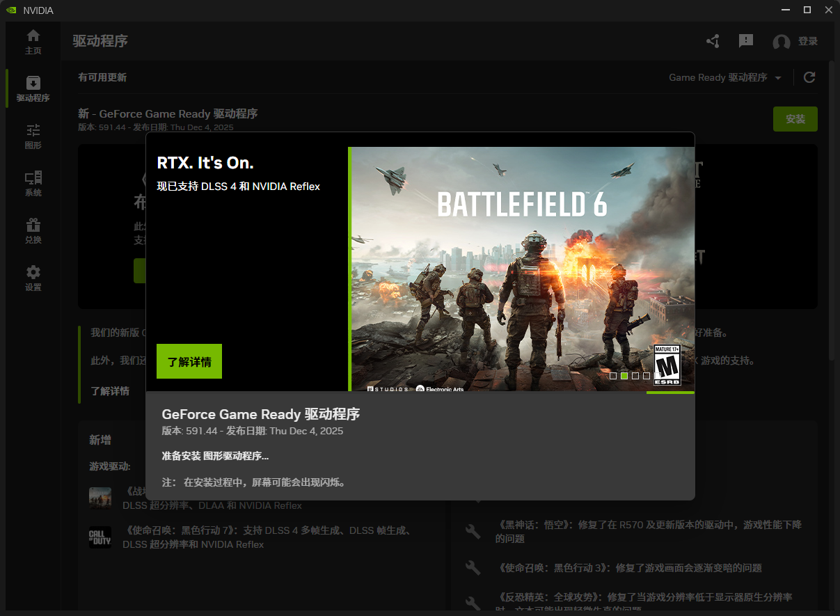The height and width of the screenshot is (616, 840).
Task: Open the 主页 home page in sidebar
Action: 33,42
